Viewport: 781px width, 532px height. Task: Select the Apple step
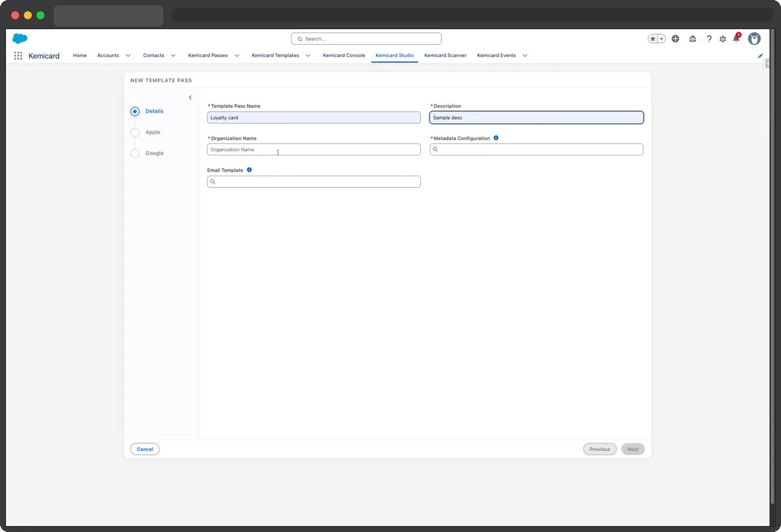pos(145,133)
